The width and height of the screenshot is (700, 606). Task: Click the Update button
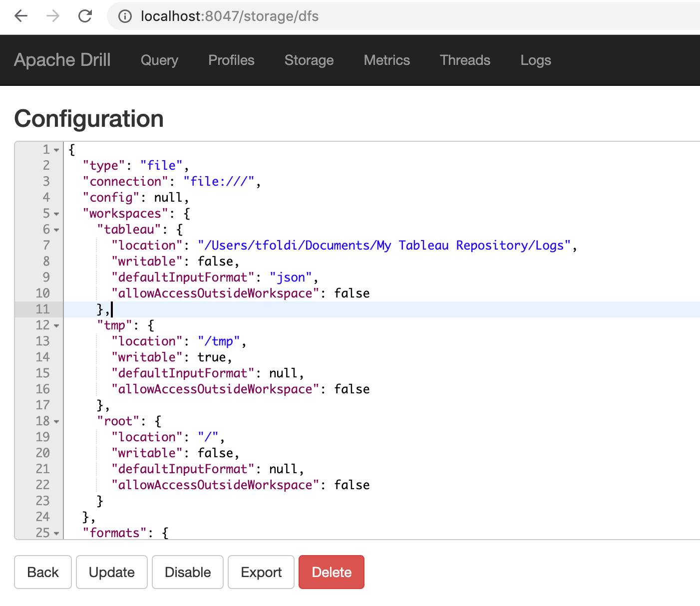112,572
